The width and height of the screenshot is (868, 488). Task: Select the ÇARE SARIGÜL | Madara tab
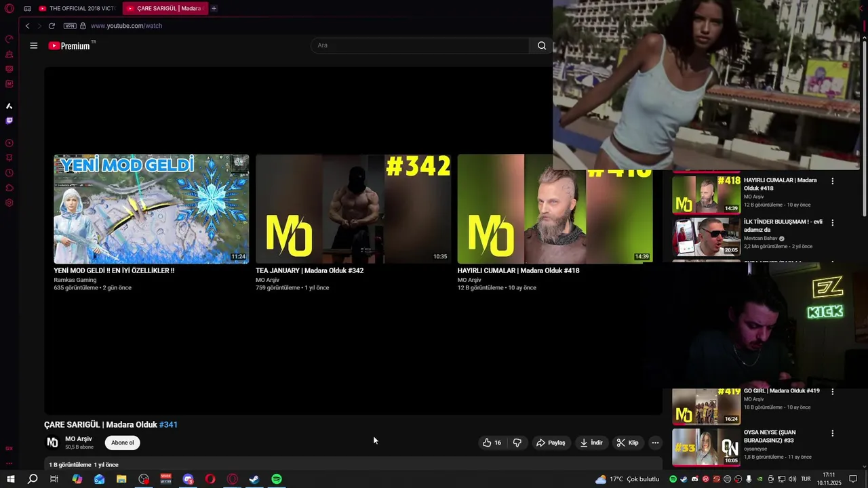click(165, 9)
